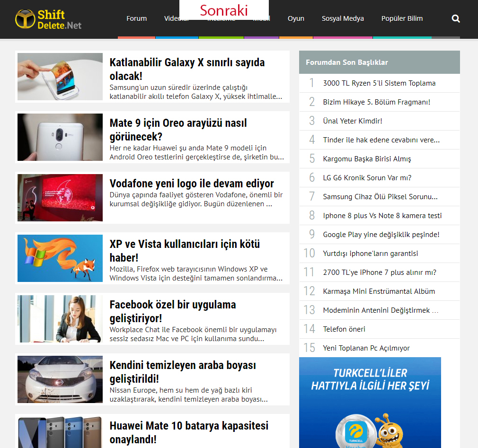Open forum topic Modeminin Antenini Değiştirmek
The image size is (478, 448).
pyautogui.click(x=381, y=310)
